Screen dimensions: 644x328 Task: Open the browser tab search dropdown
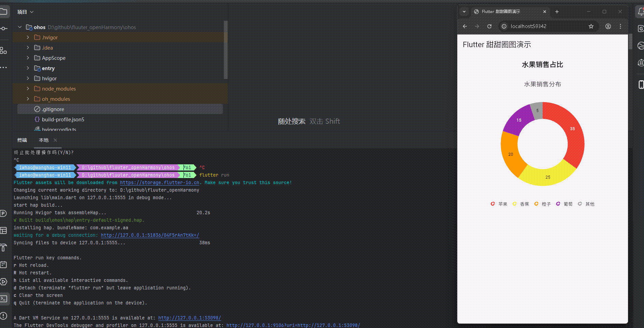464,12
